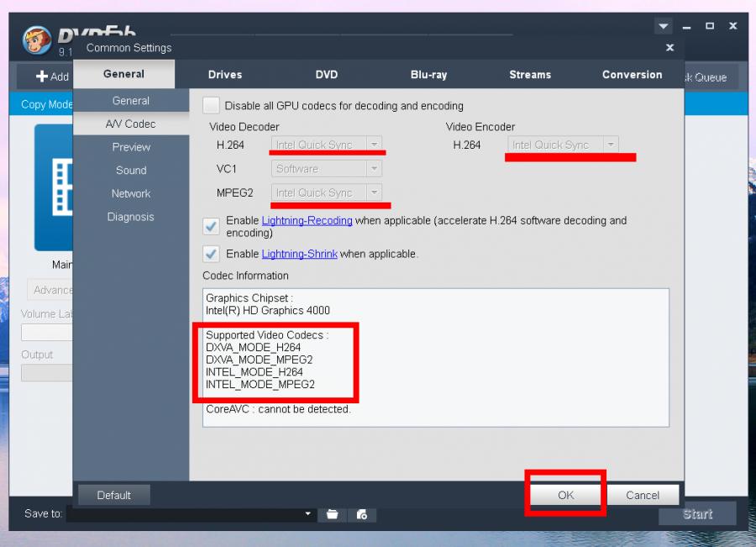The height and width of the screenshot is (547, 756).
Task: Open the Lightning-Shrink link
Action: (299, 254)
